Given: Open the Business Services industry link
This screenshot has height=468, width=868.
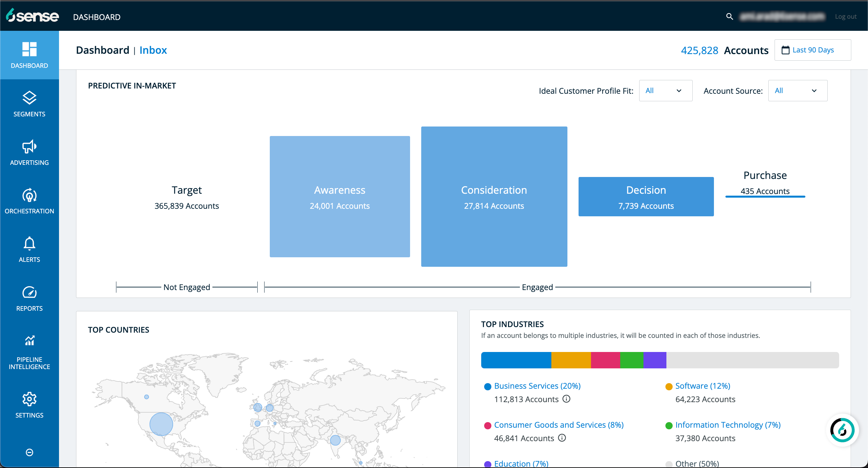Looking at the screenshot, I should (537, 386).
